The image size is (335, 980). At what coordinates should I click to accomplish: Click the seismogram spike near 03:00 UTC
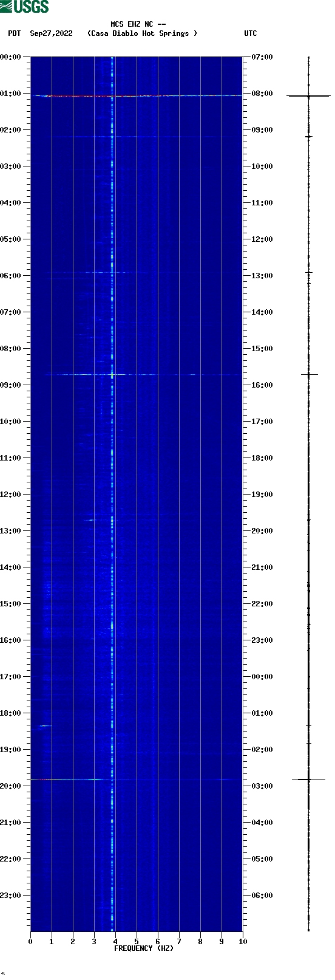point(308,780)
